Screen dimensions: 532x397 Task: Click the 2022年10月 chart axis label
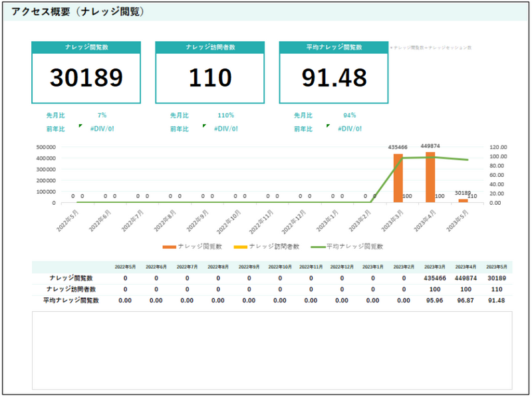pyautogui.click(x=229, y=222)
